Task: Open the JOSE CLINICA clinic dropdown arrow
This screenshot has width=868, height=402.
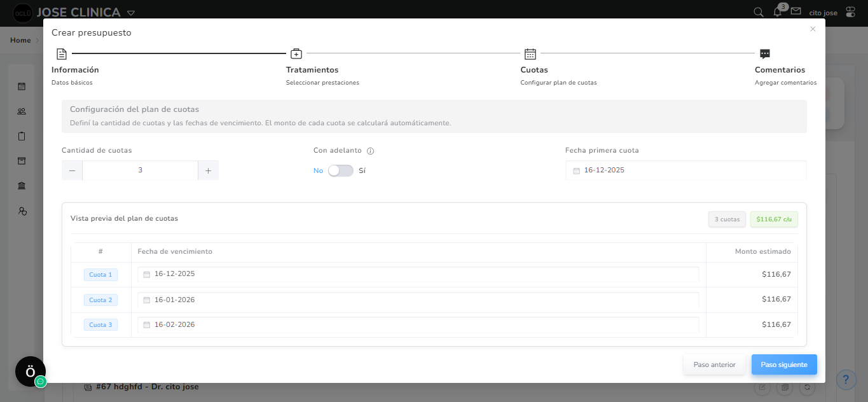Action: coord(131,13)
